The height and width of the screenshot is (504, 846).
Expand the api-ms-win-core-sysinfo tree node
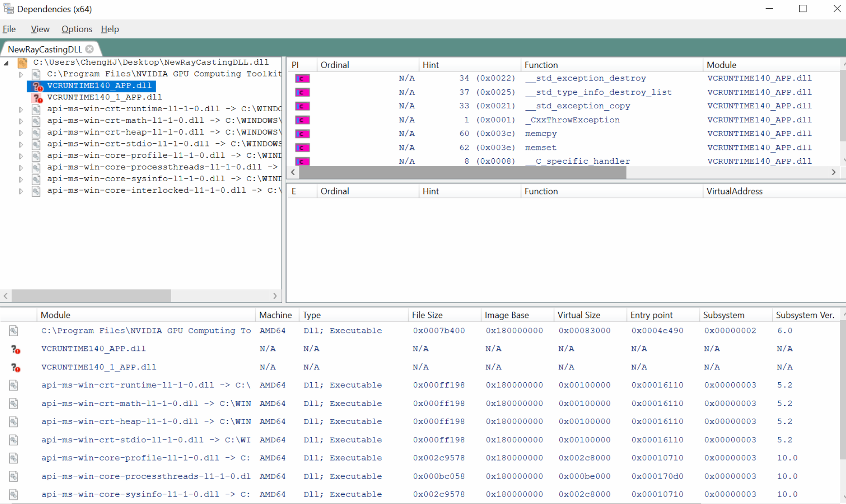coord(21,179)
